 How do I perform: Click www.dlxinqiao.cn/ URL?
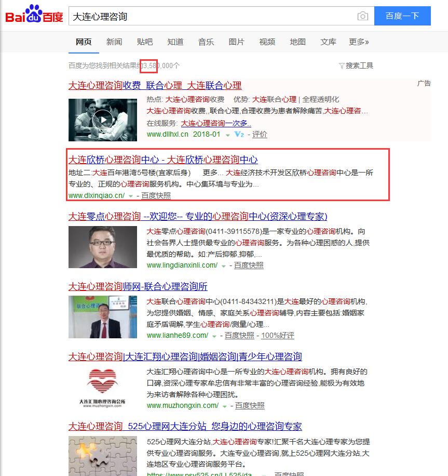coord(97,195)
